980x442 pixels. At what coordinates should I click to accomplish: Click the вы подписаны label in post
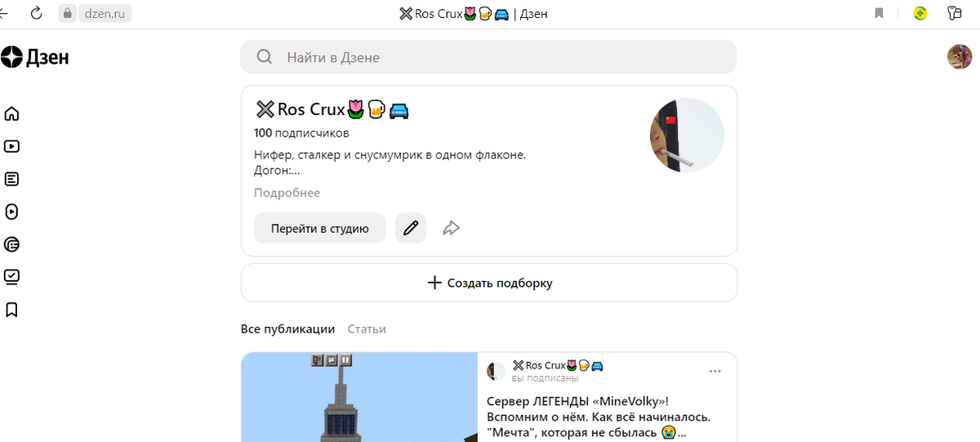coord(546,378)
